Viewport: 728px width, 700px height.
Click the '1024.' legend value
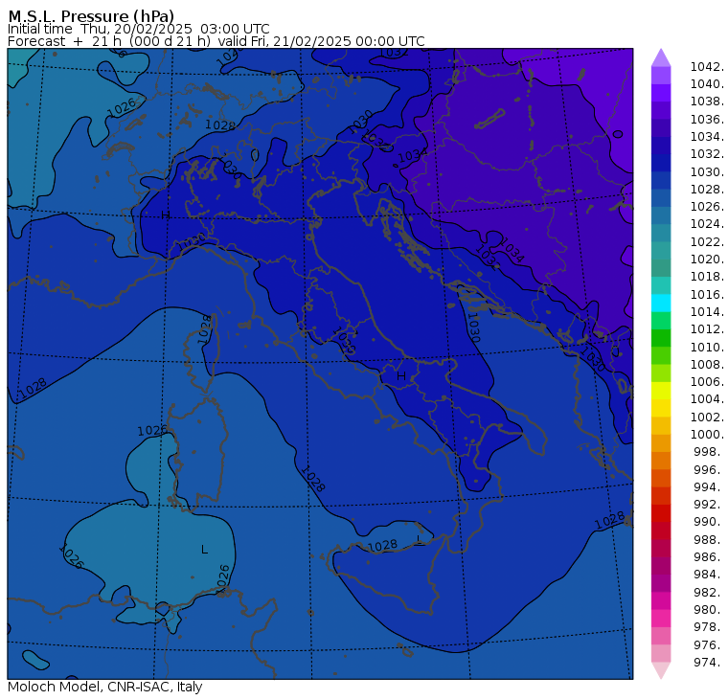[x=707, y=224]
